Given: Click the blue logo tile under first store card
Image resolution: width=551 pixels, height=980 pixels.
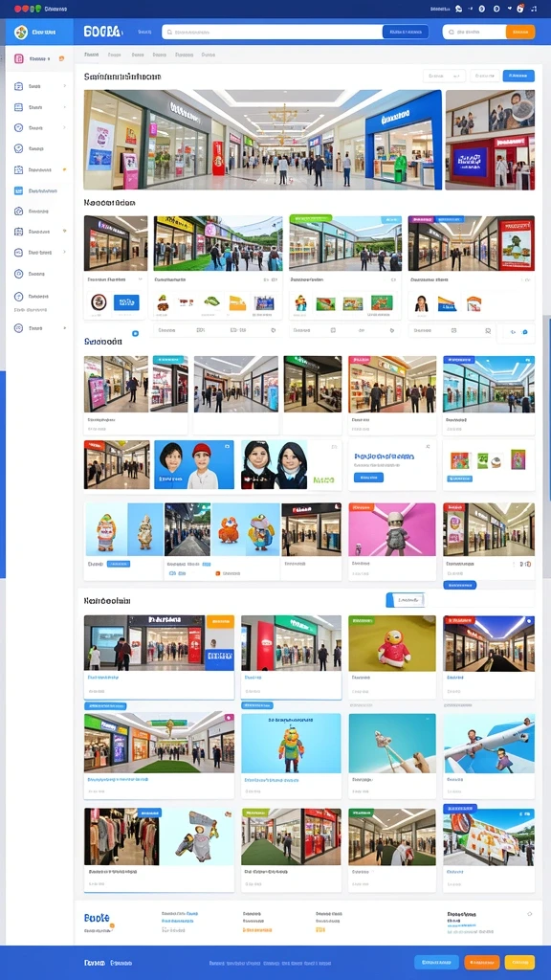Looking at the screenshot, I should [127, 302].
